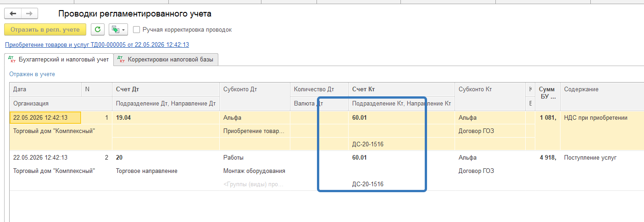Click the Количество Дт column header

point(319,89)
